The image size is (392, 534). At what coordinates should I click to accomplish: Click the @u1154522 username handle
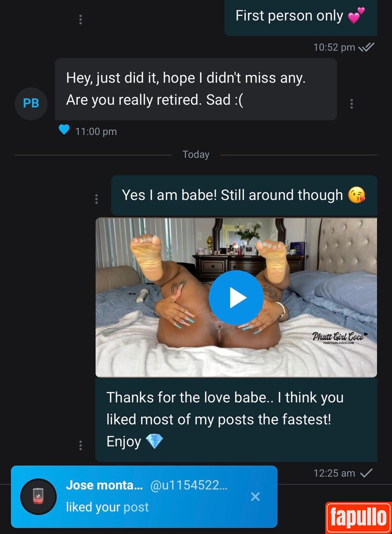tap(188, 486)
